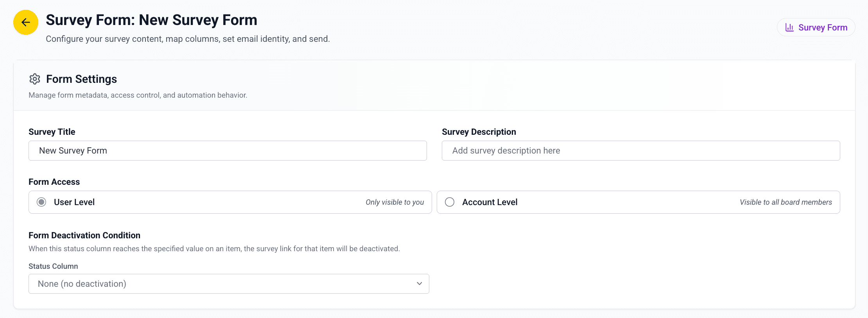Click the 'Form Deactivation Condition' heading
The width and height of the screenshot is (868, 318).
(x=84, y=235)
